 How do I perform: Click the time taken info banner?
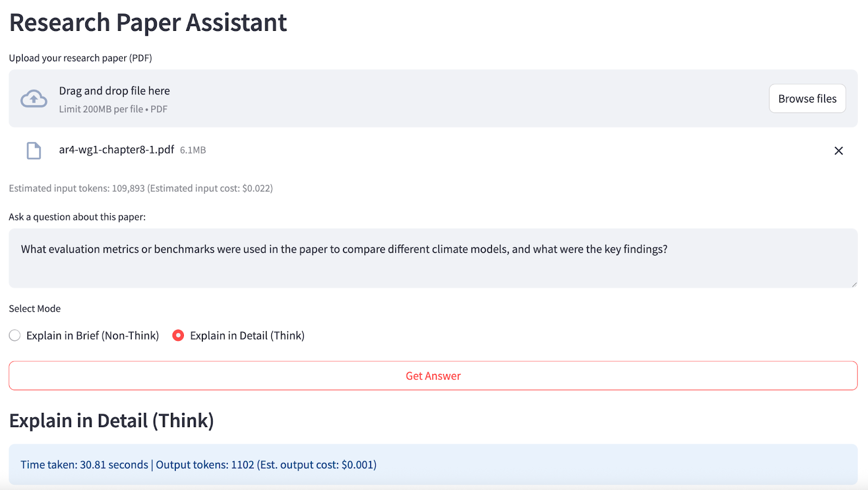tap(198, 464)
